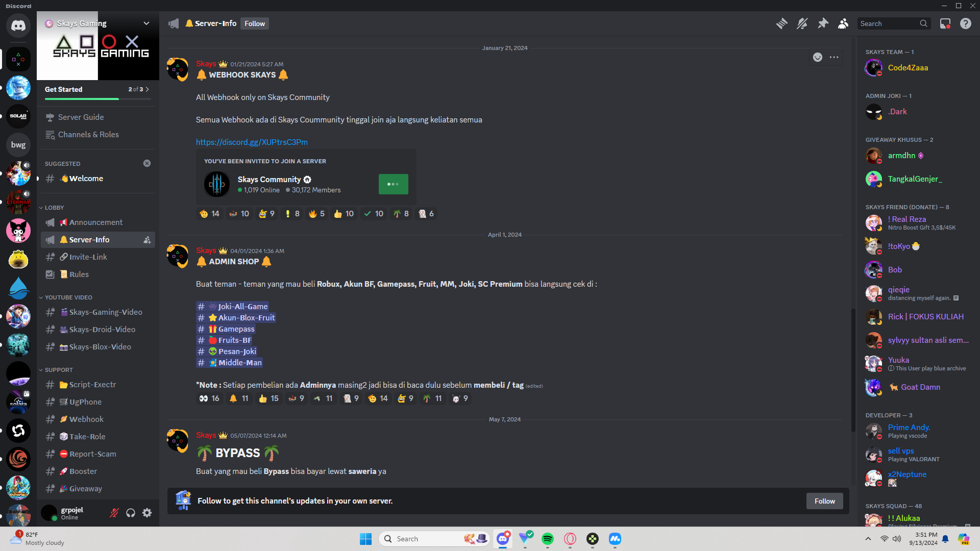Open the Giveaway channel
This screenshot has height=551, width=980.
[x=98, y=489]
